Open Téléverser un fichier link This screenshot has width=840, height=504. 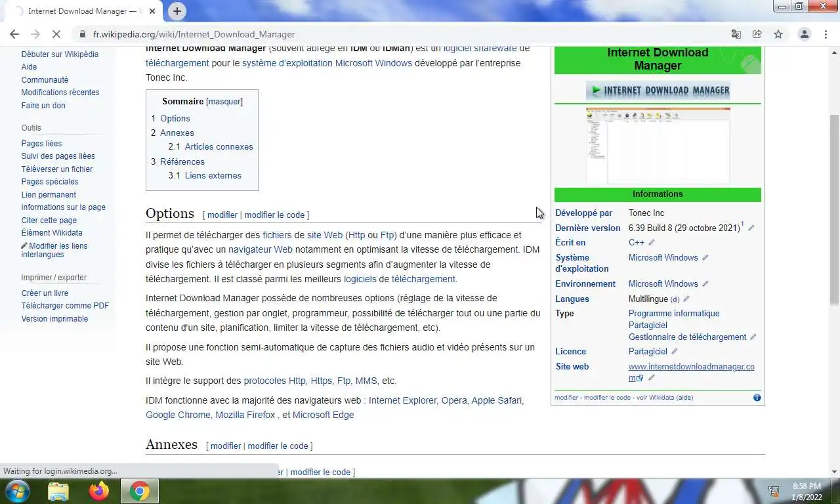[57, 169]
